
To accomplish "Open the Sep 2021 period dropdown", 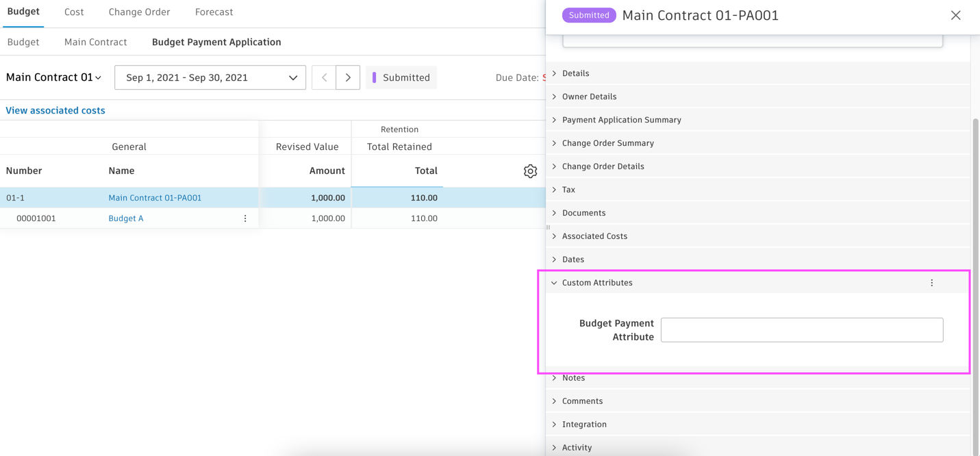I will click(x=210, y=77).
